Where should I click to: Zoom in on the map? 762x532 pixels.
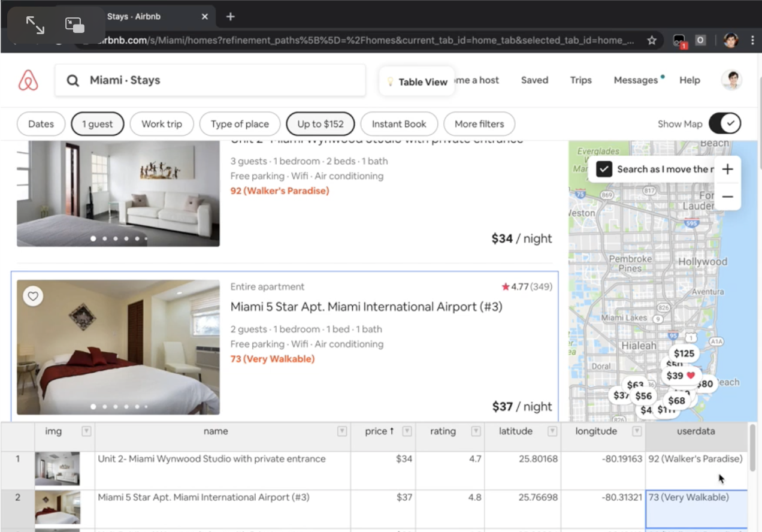(x=728, y=170)
